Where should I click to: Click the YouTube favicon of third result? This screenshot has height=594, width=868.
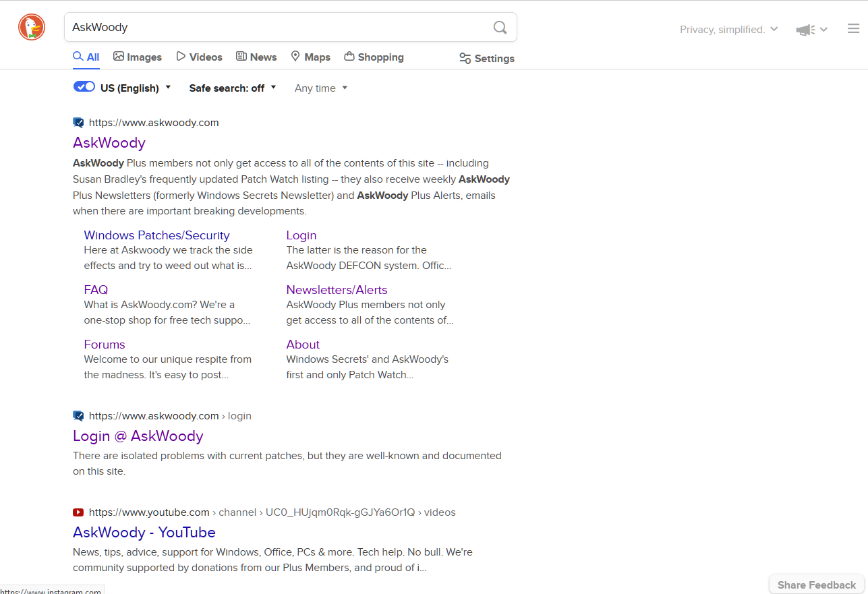tap(78, 512)
